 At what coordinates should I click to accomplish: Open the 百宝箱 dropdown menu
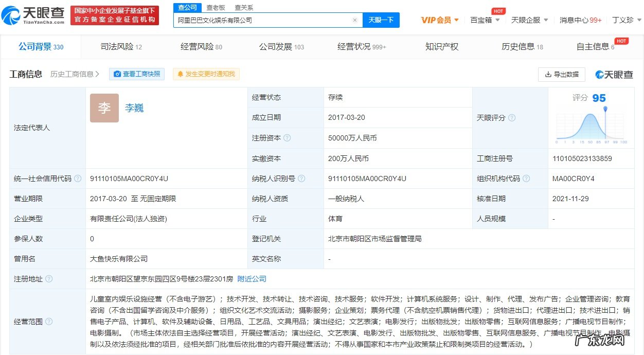(x=482, y=20)
